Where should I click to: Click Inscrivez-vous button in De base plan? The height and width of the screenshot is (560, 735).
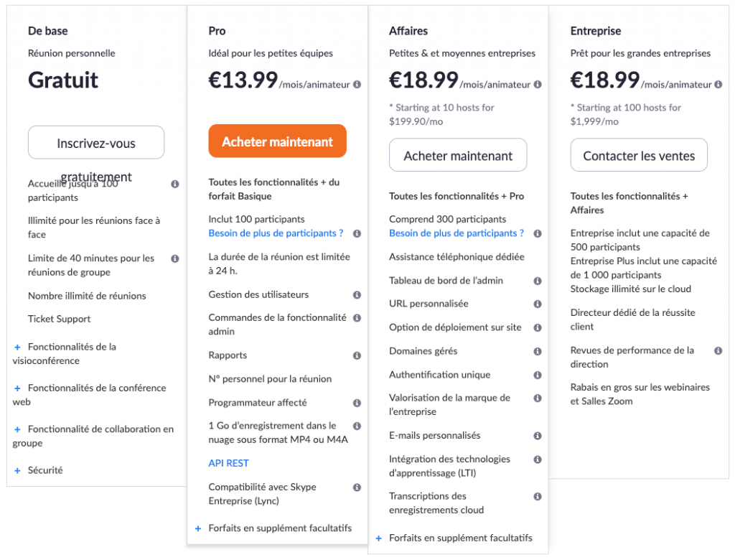(x=96, y=143)
